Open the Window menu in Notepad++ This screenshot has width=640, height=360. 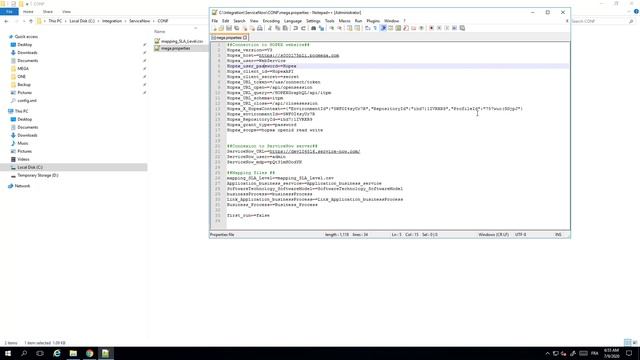coord(391,21)
